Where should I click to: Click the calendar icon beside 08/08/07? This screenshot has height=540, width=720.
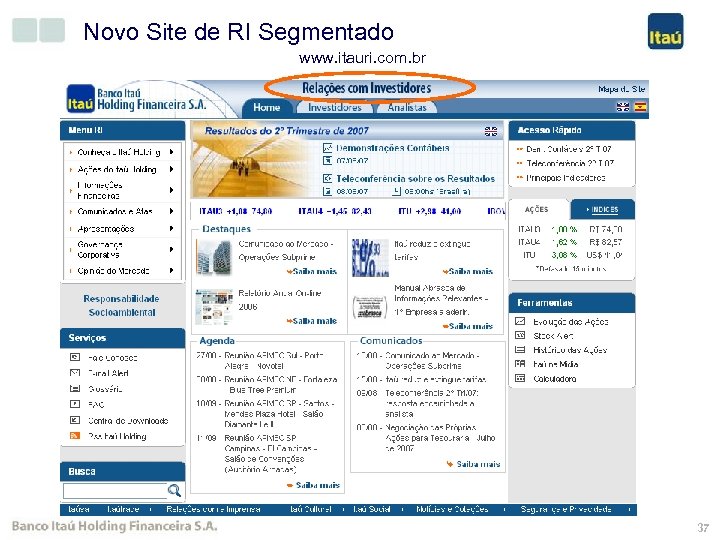click(x=328, y=191)
